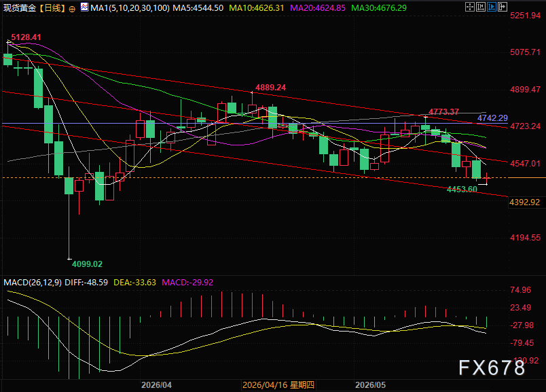Click the 5128.41 high price marker
546x392 pixels.
[x=26, y=37]
